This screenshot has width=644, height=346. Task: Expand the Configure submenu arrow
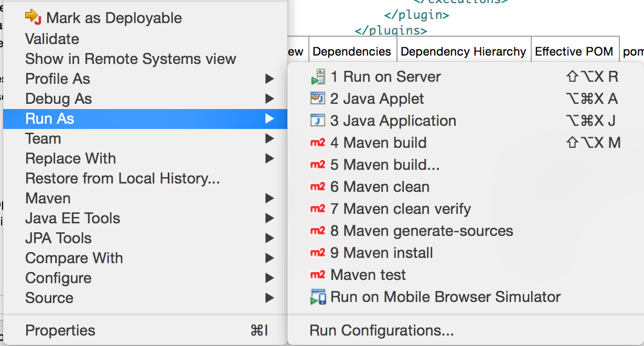pos(270,278)
